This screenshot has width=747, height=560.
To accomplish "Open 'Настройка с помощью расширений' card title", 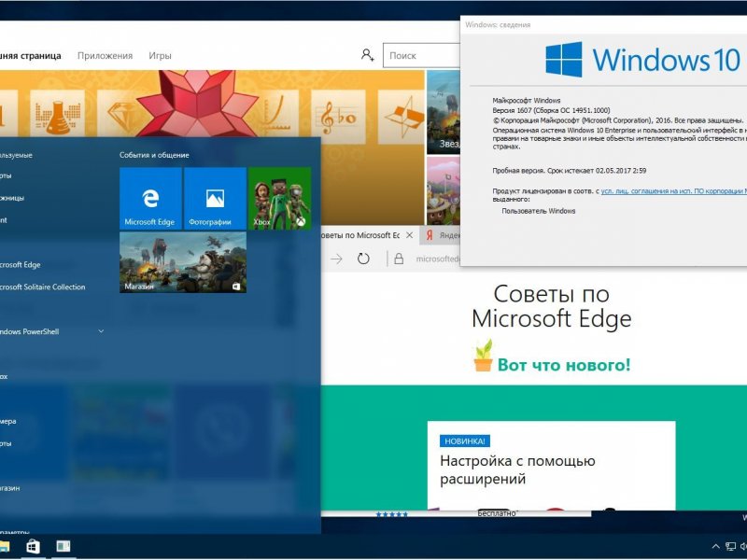I will (517, 469).
